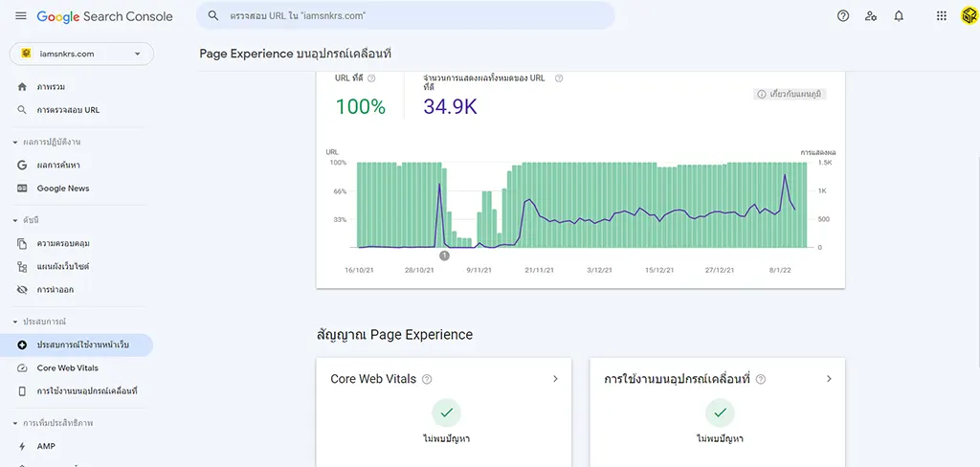Click the hidden-eye icon beside การนำออก
This screenshot has height=467, width=980.
click(23, 289)
